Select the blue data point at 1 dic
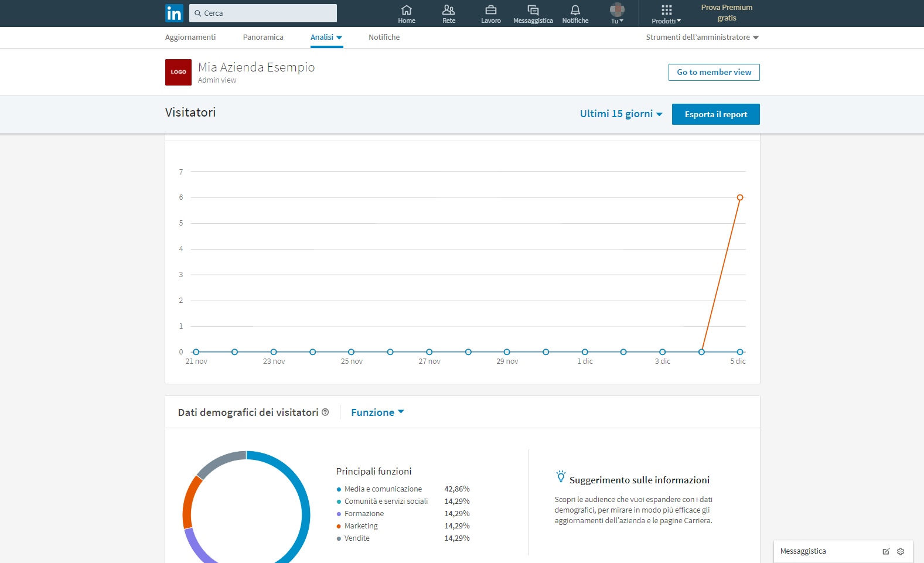The width and height of the screenshot is (924, 563). [x=585, y=352]
